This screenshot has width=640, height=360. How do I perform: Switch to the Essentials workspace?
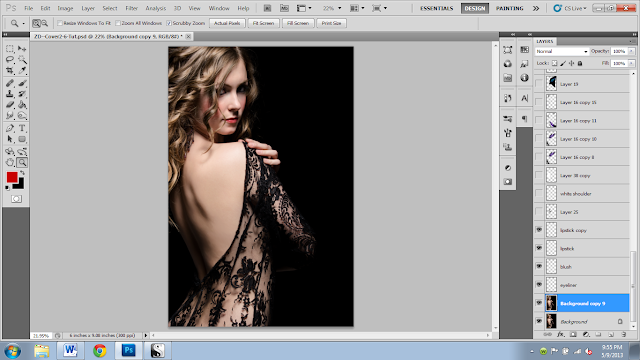coord(436,8)
